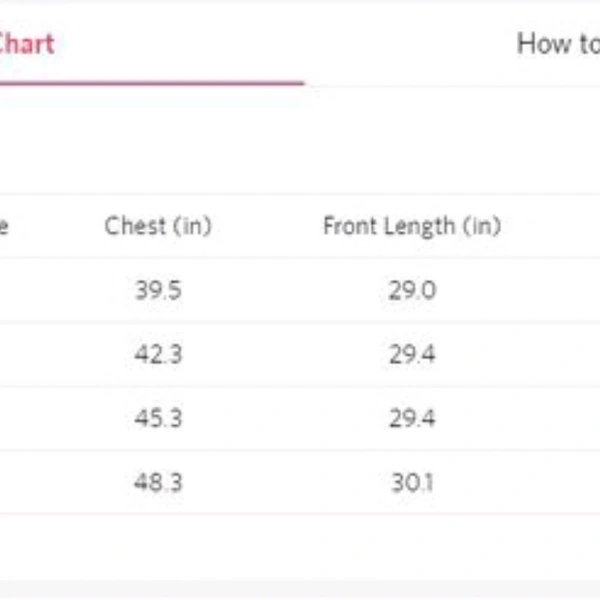Click front length value 29.0
This screenshot has height=600, width=600.
tap(412, 291)
